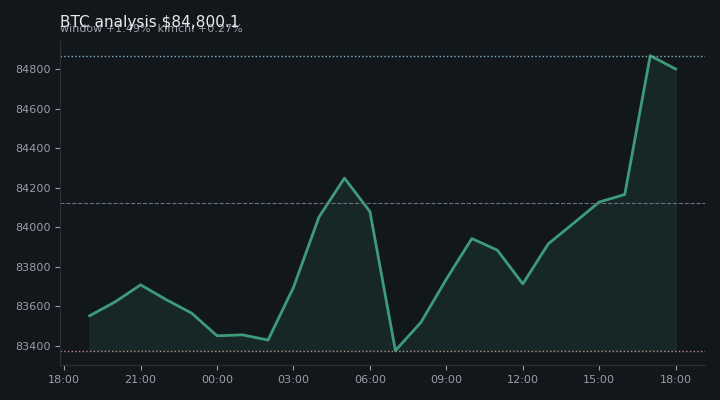Click the window +1.49% kimchi +0.27% subtitle
This screenshot has width=720, height=400.
pyautogui.click(x=151, y=28)
